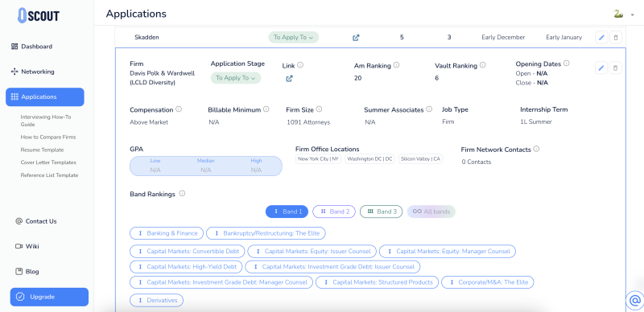The width and height of the screenshot is (644, 312).
Task: Edit the Skadden row with the pencil icon
Action: [x=601, y=37]
